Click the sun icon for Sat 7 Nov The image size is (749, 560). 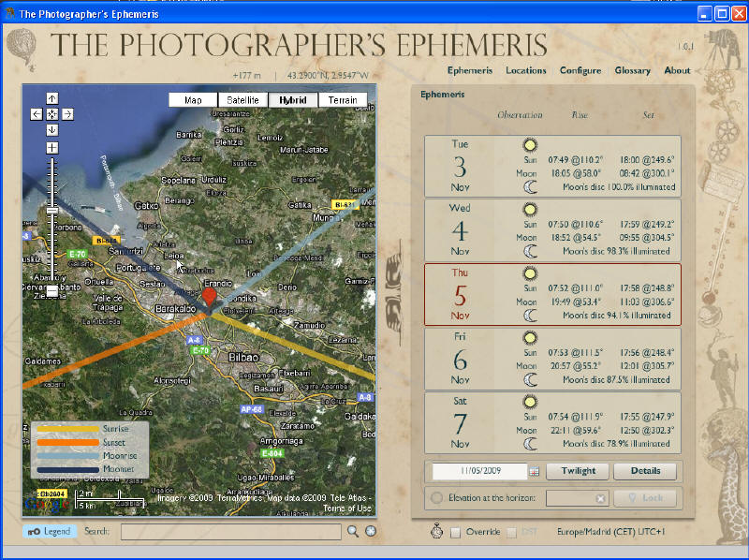pos(530,402)
